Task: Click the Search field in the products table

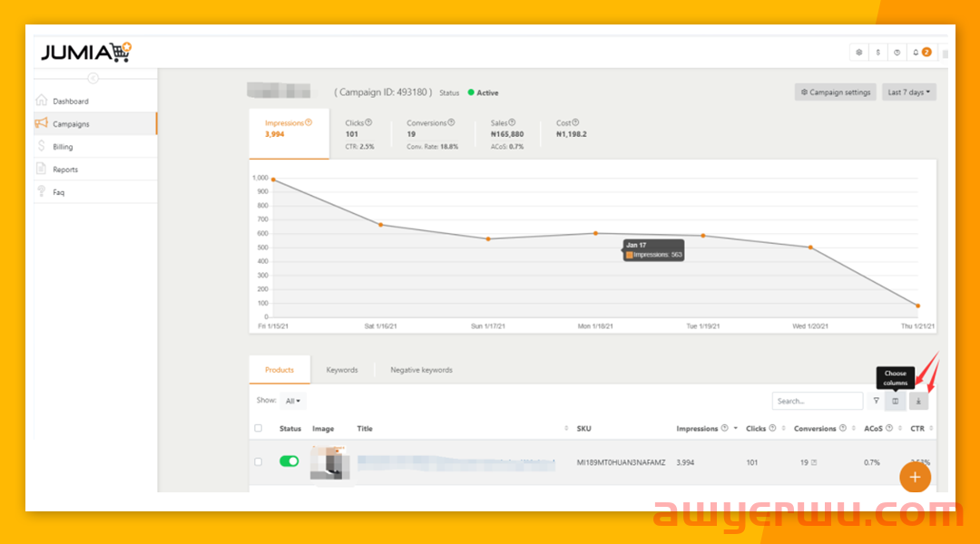Action: tap(818, 401)
